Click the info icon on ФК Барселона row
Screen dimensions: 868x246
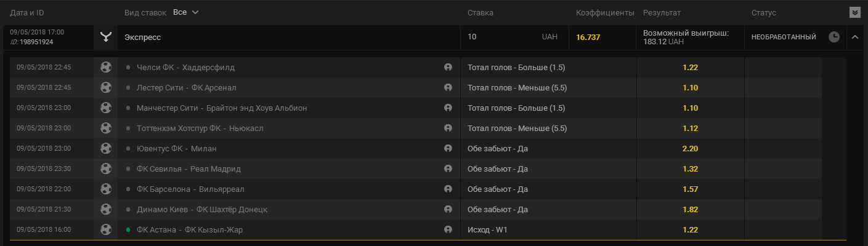coord(448,189)
